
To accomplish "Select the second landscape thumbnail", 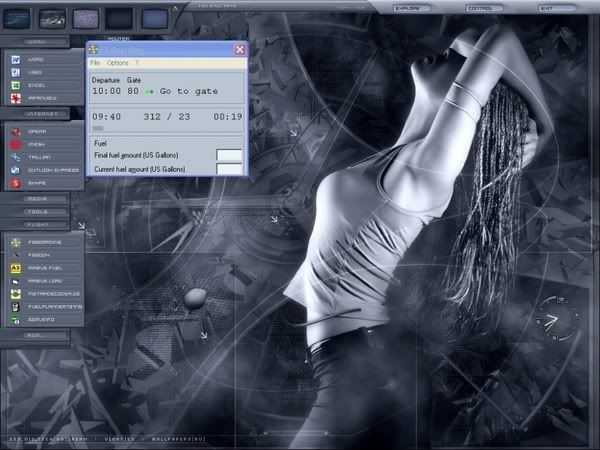I will coord(52,18).
